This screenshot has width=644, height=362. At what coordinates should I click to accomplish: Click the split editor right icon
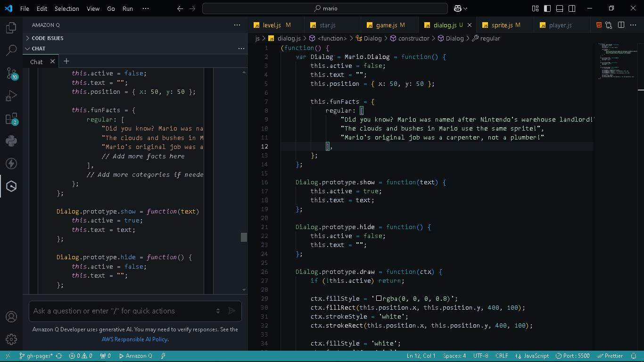click(x=621, y=25)
